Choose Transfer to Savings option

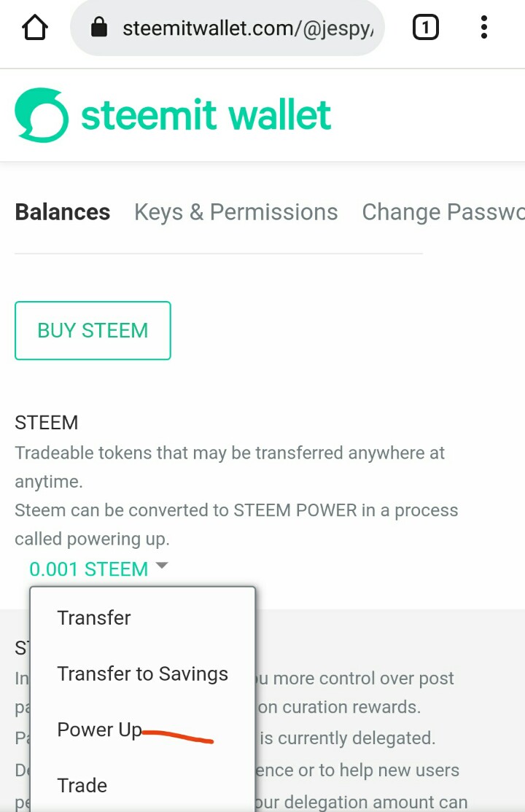[x=142, y=674]
